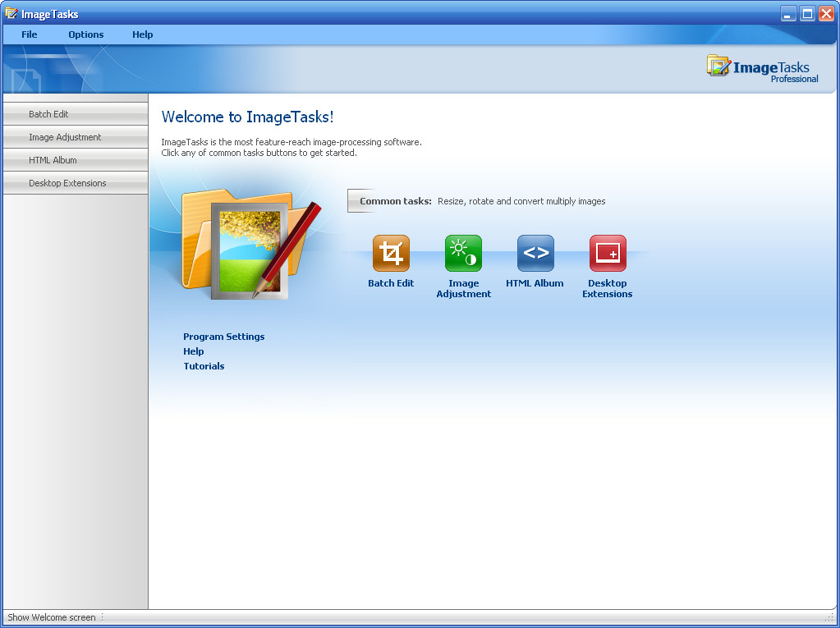Image resolution: width=840 pixels, height=628 pixels.
Task: Close the ImageTasks window
Action: click(x=826, y=13)
